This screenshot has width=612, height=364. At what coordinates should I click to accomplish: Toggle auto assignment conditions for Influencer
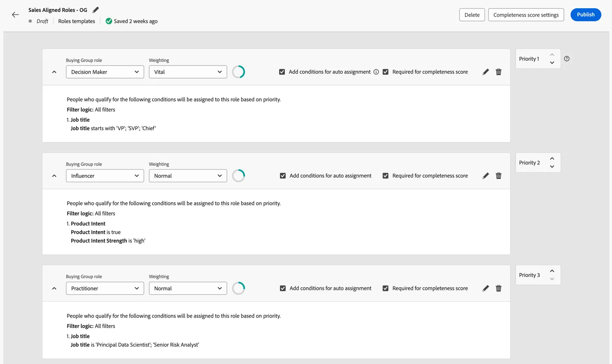(x=283, y=176)
